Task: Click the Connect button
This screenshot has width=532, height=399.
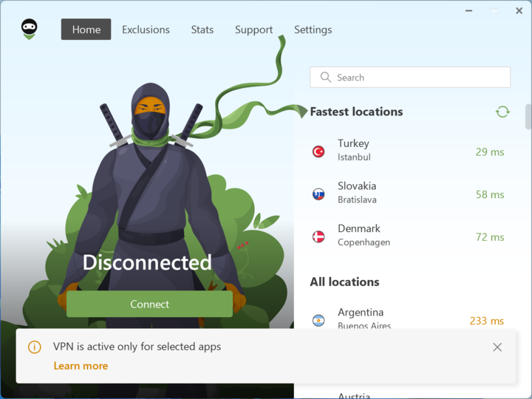Action: (x=149, y=304)
